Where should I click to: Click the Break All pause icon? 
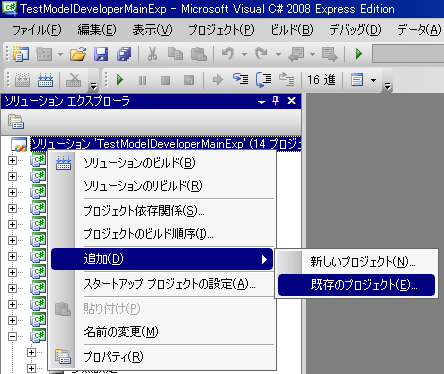point(142,80)
